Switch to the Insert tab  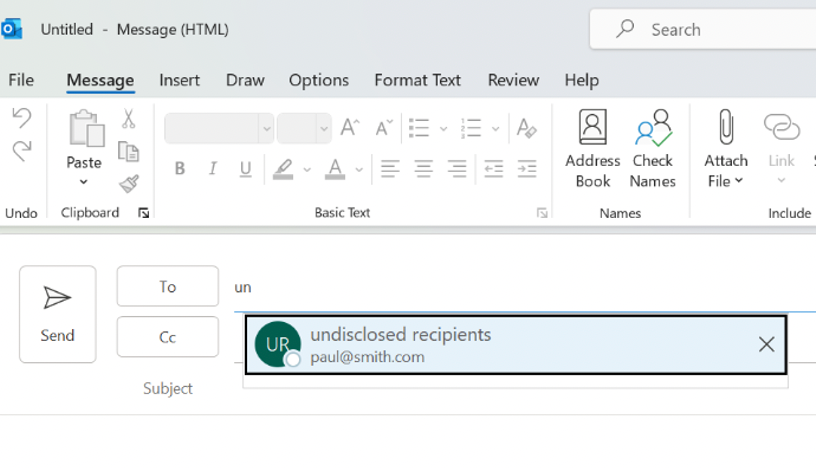pyautogui.click(x=179, y=80)
